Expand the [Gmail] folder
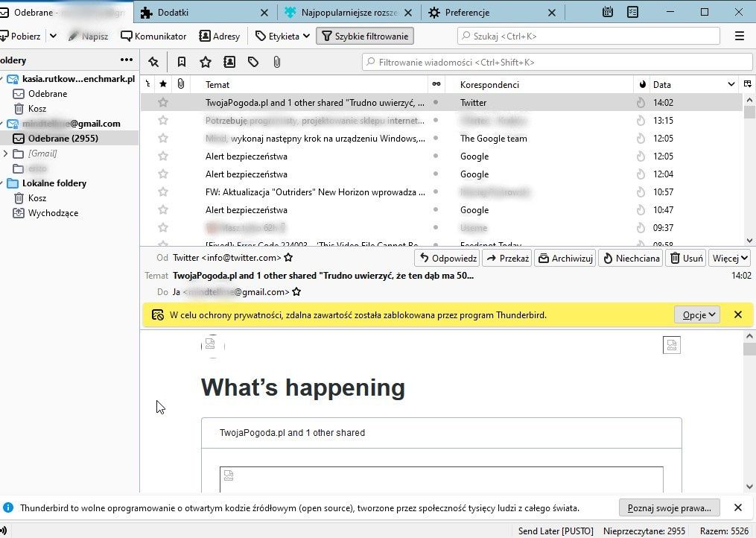Screen dimensions: 756x538 pos(5,154)
